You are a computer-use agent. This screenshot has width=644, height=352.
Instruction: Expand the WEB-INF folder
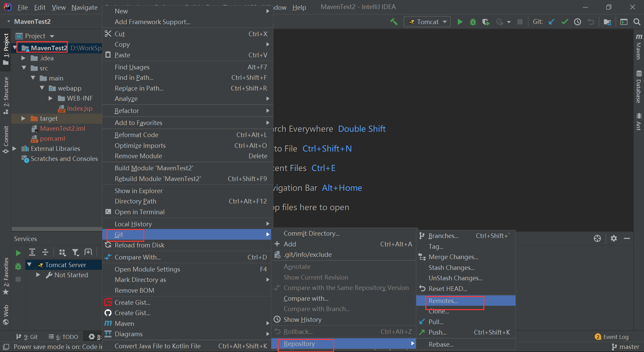coord(50,98)
